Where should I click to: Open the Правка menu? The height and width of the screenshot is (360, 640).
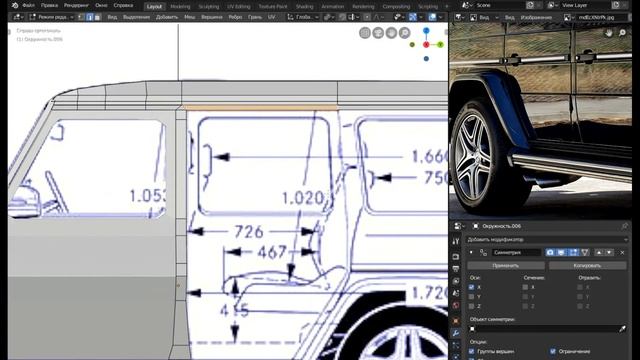49,6
